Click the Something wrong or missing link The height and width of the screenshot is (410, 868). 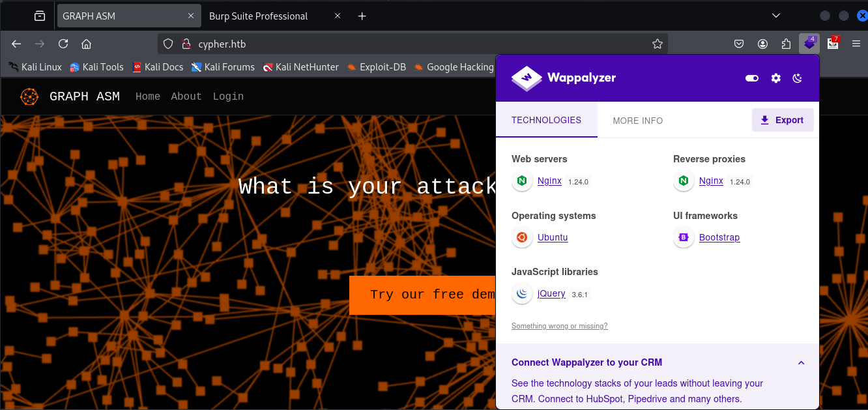pos(559,326)
